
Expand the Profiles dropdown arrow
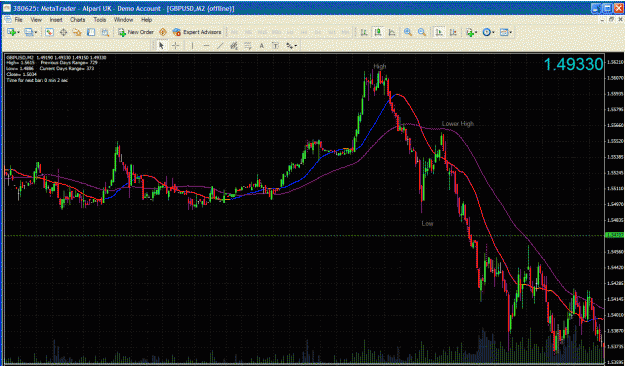[x=36, y=32]
